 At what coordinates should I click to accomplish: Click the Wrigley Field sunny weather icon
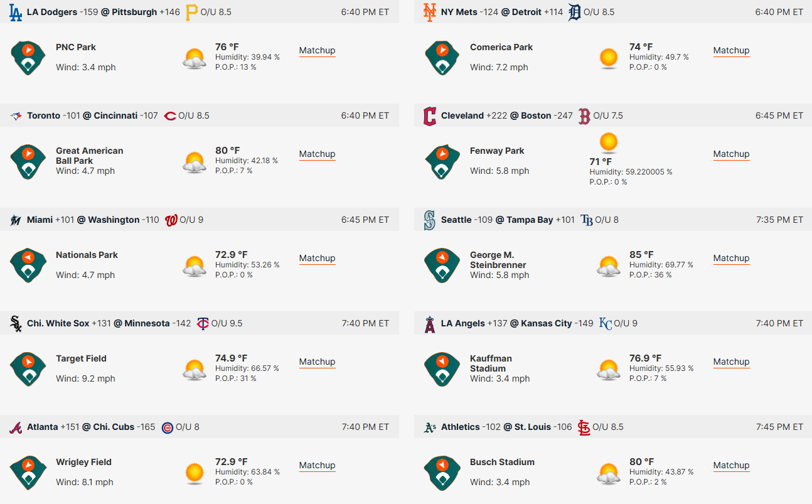(195, 473)
